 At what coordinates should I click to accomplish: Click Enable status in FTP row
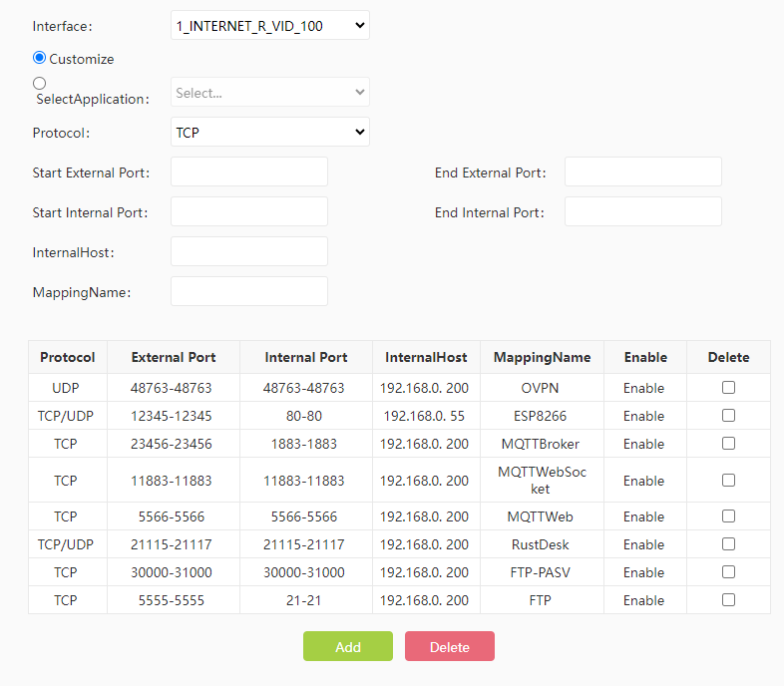tap(643, 600)
